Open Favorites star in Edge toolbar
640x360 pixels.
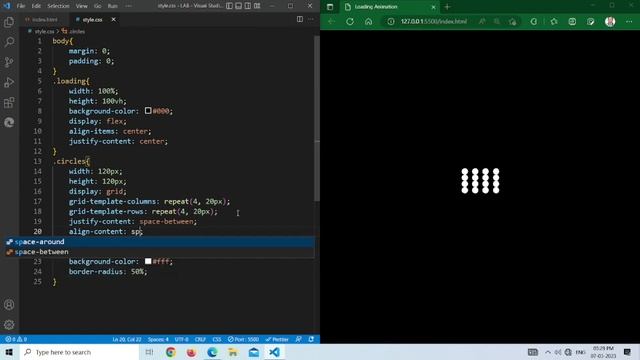click(553, 21)
